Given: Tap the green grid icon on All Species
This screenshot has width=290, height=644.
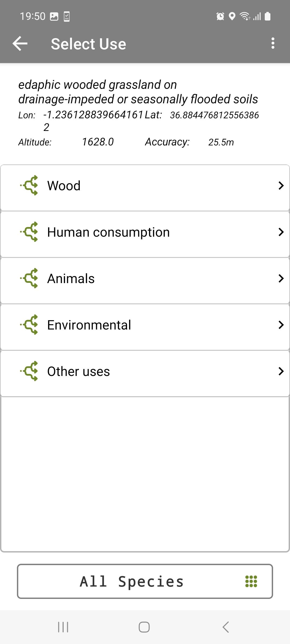Looking at the screenshot, I should click(251, 581).
